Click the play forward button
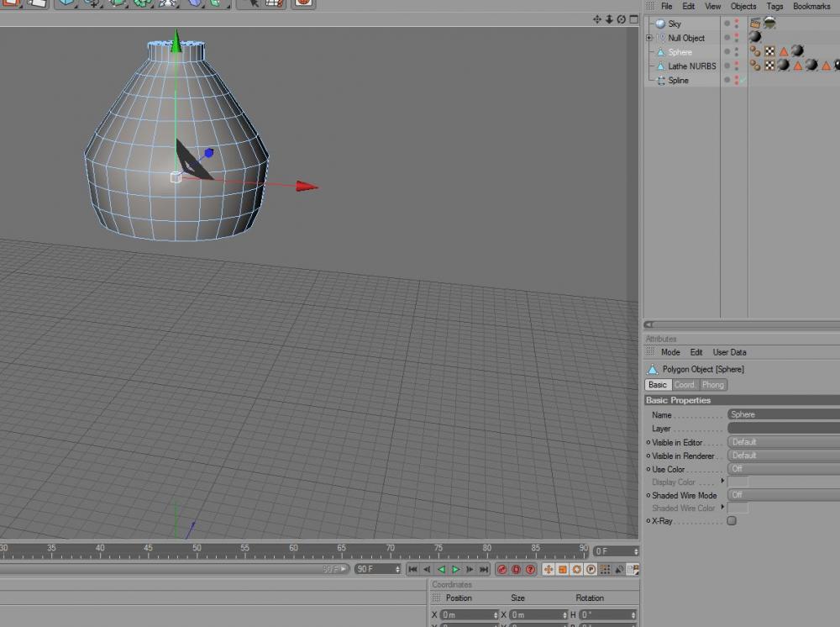This screenshot has height=627, width=840. 456,569
